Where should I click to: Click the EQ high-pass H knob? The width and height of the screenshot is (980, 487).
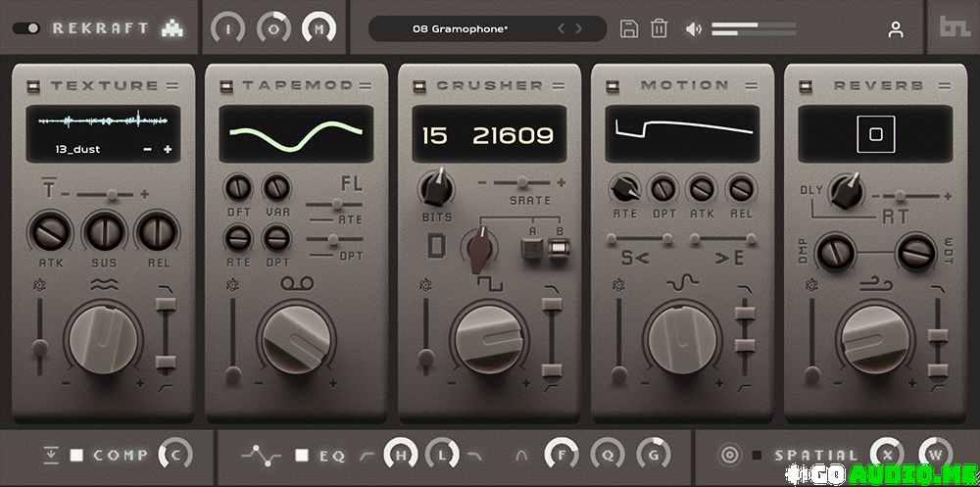coord(401,455)
